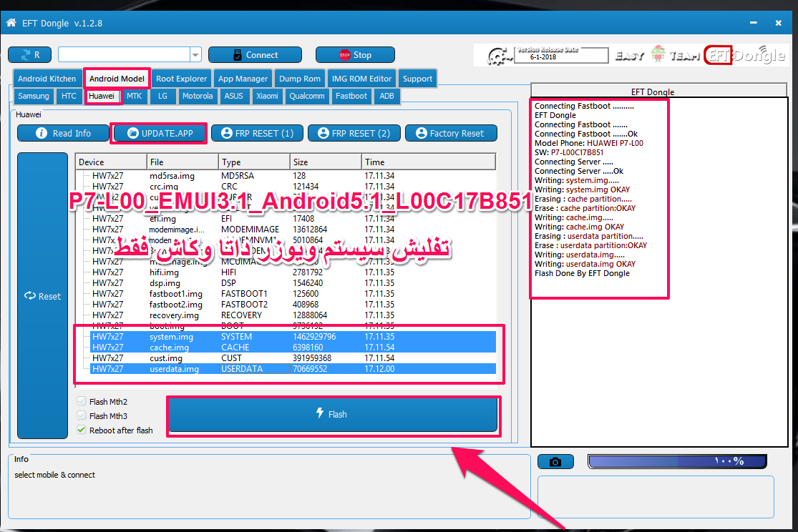Click the Stop button
This screenshot has height=532, width=798.
(x=355, y=55)
